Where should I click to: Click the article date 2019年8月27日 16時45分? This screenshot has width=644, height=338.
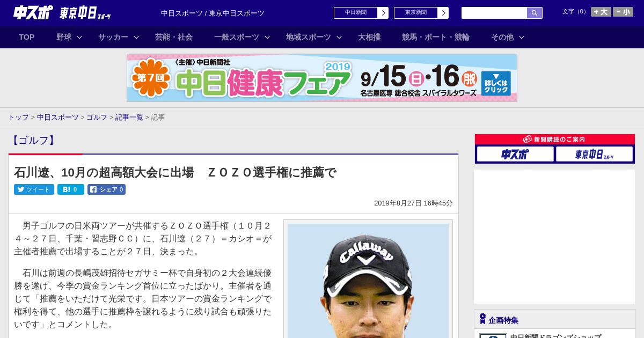click(413, 203)
